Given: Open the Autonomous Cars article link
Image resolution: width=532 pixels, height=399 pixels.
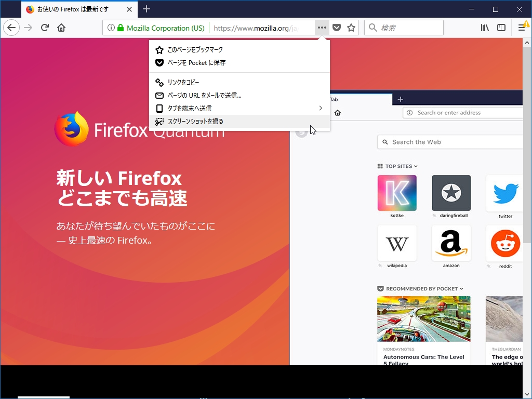Looking at the screenshot, I should (424, 357).
